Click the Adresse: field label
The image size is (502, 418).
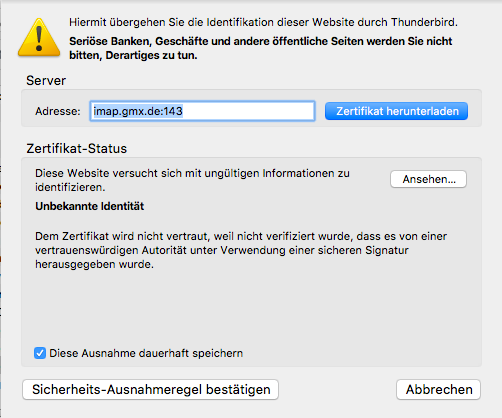[x=58, y=111]
